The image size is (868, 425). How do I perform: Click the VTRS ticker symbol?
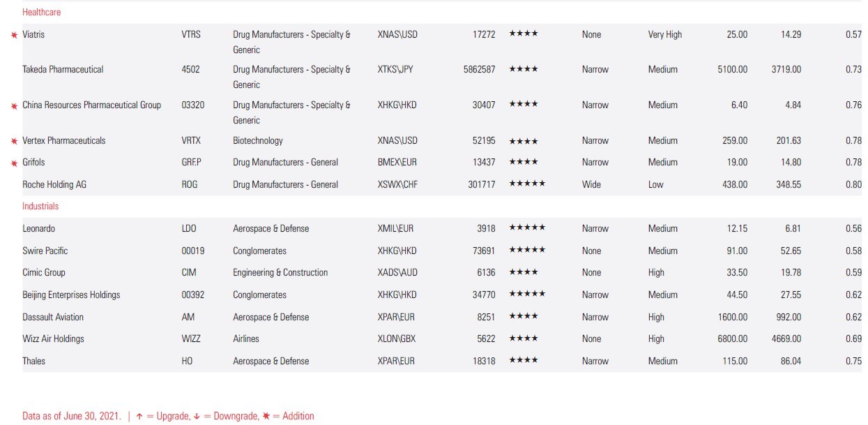click(190, 34)
